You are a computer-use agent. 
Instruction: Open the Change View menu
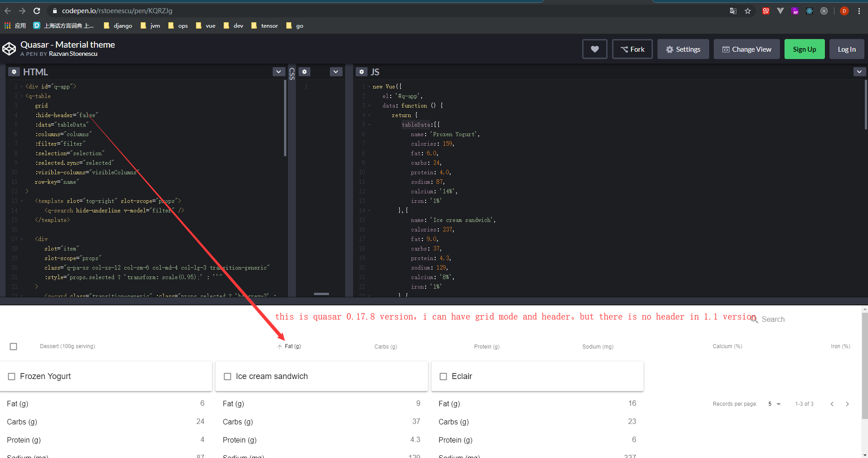(746, 49)
